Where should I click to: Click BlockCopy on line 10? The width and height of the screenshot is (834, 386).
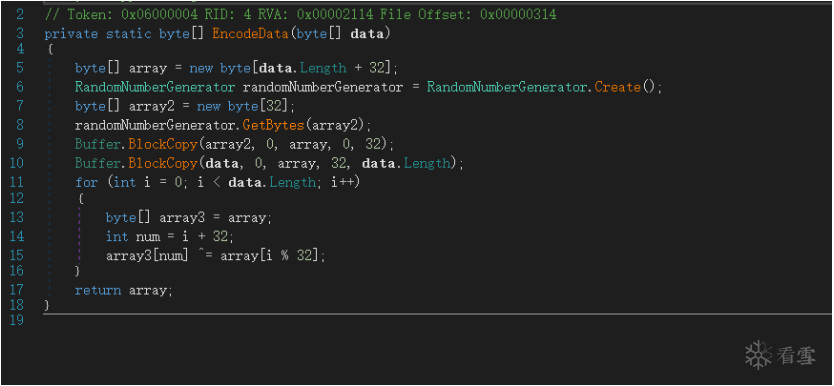tap(162, 163)
